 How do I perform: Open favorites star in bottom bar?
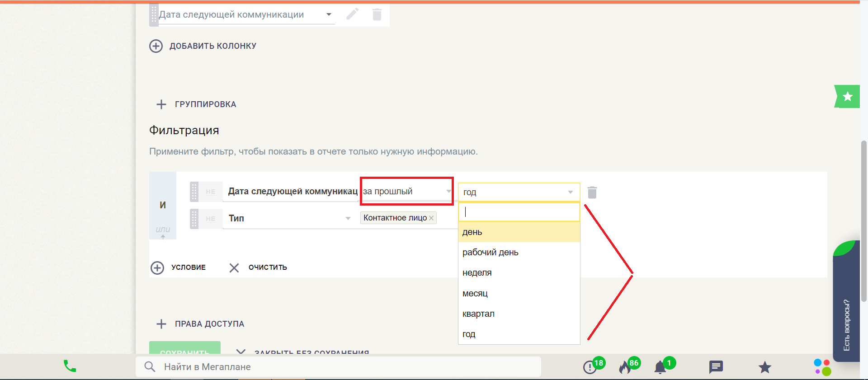click(x=765, y=367)
